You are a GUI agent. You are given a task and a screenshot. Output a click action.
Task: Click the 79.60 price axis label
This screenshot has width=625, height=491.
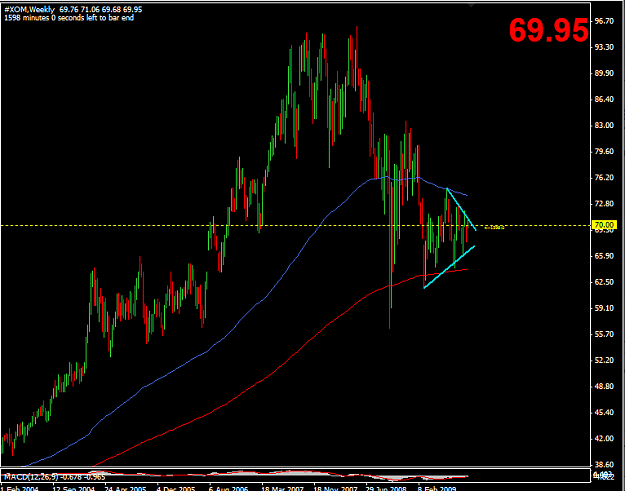(603, 151)
